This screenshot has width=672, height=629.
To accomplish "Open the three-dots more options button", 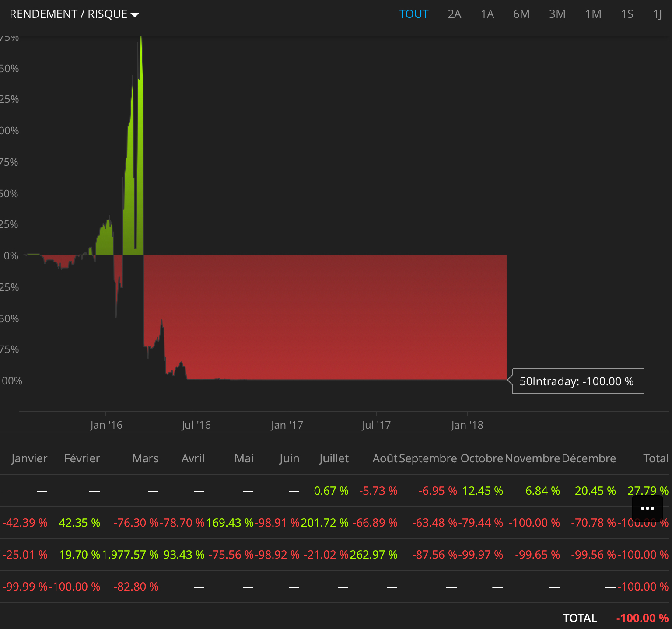I will [647, 508].
